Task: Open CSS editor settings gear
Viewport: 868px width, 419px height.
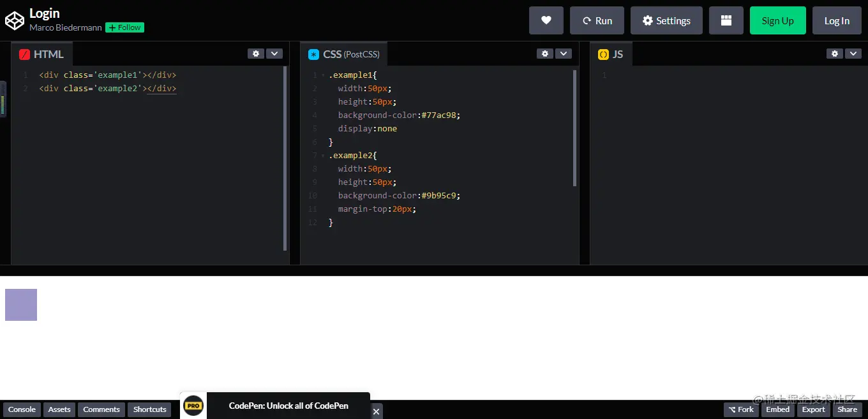Action: point(545,54)
